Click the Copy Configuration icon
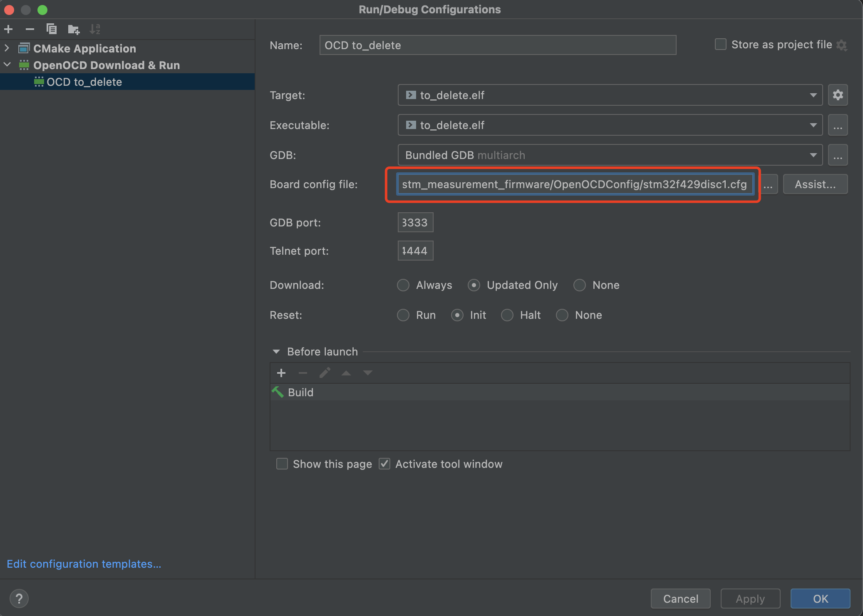Image resolution: width=863 pixels, height=616 pixels. (52, 29)
